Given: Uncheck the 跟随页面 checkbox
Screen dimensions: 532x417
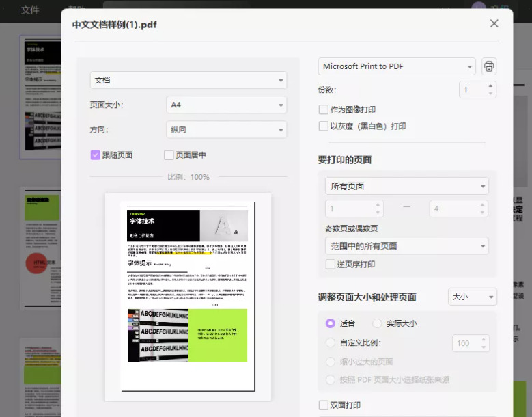Looking at the screenshot, I should point(96,155).
